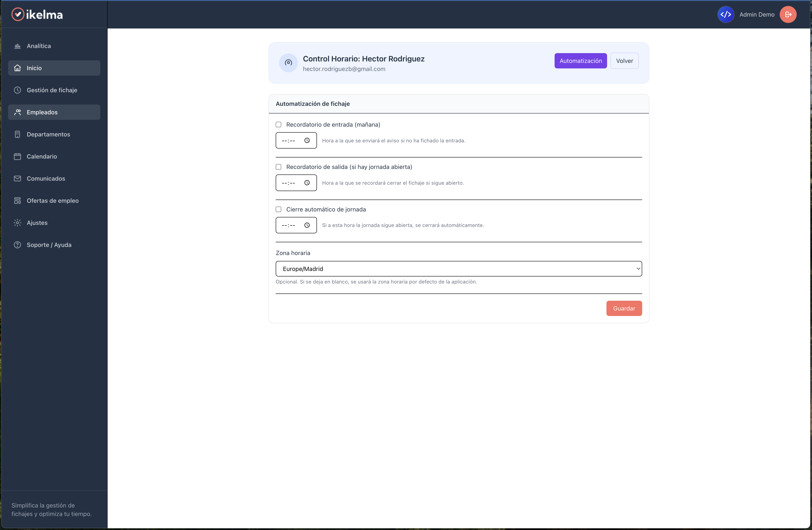This screenshot has width=812, height=530.
Task: Open the Zona horaria dropdown
Action: pos(459,269)
